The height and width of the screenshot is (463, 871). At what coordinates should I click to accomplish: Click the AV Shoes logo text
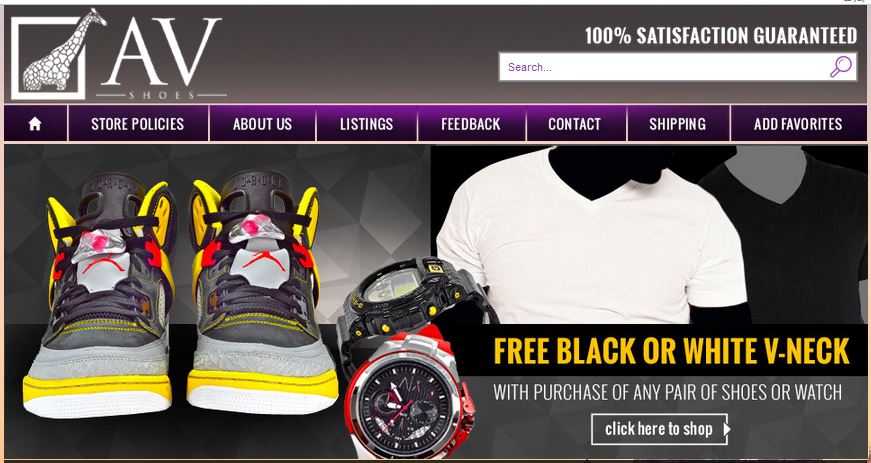click(x=162, y=58)
